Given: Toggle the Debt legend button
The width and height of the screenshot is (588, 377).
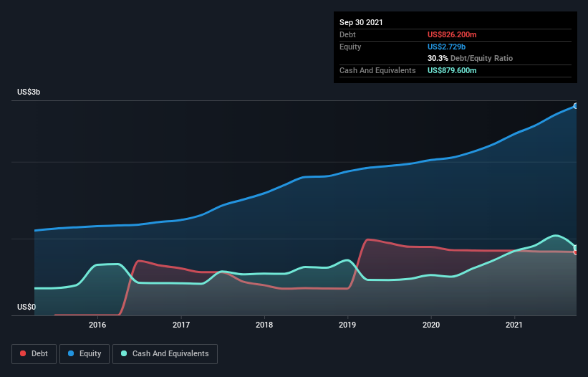Looking at the screenshot, I should pos(34,354).
